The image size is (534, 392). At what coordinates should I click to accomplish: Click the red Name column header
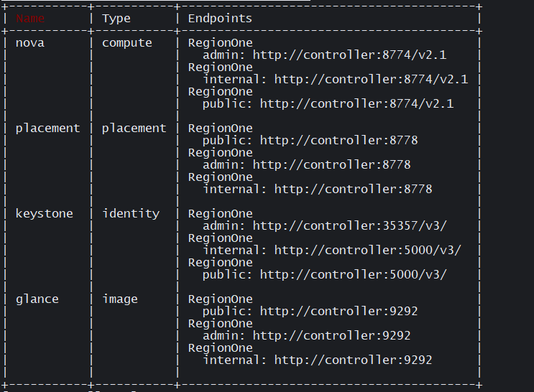[30, 19]
